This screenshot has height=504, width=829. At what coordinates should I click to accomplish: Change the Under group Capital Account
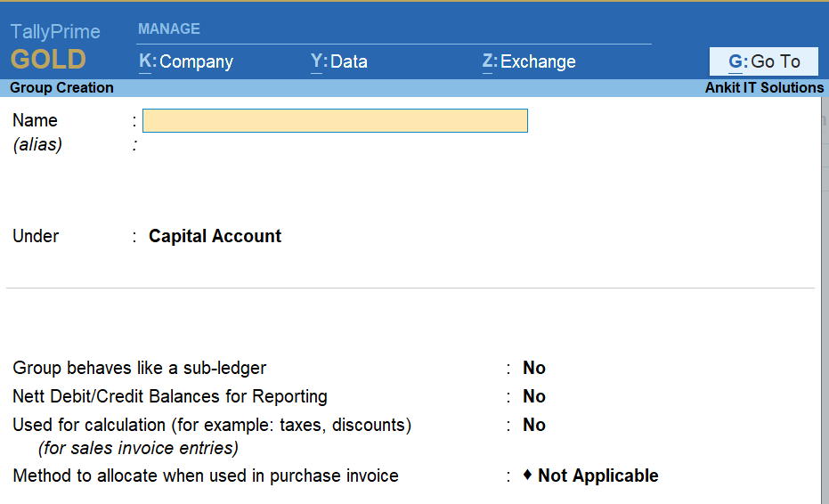(215, 236)
